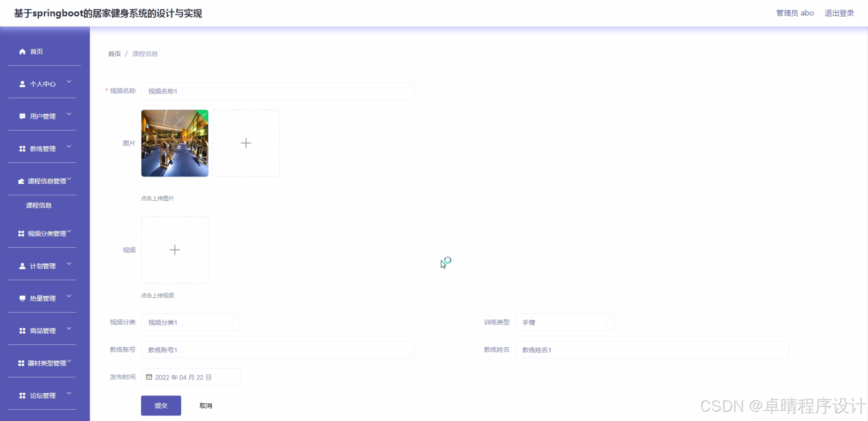This screenshot has height=421, width=868.
Task: Select 课程信息 submenu item in sidebar
Action: coord(39,205)
